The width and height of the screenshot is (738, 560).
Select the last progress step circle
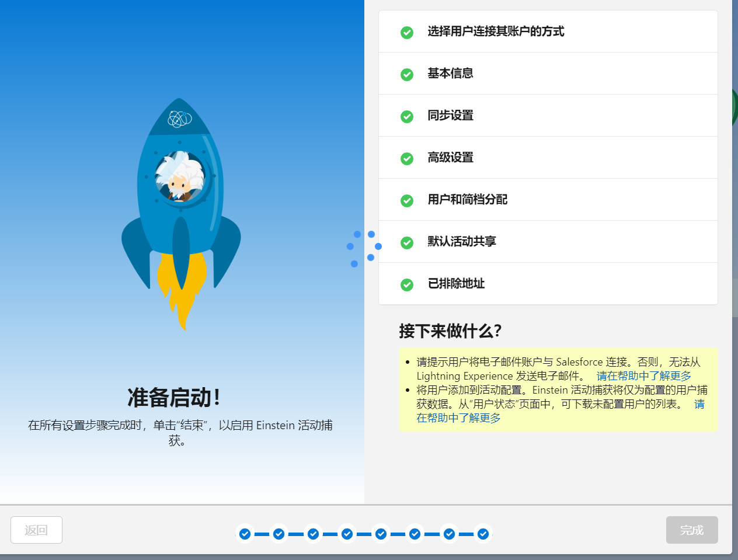[483, 533]
